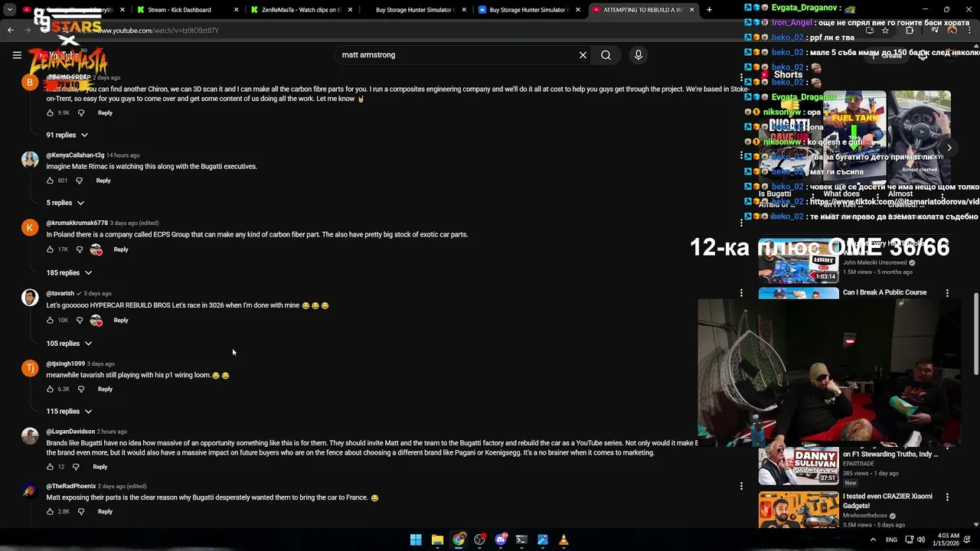Dislike the top comment with 9.9K likes
The width and height of the screenshot is (980, 551).
tap(81, 113)
